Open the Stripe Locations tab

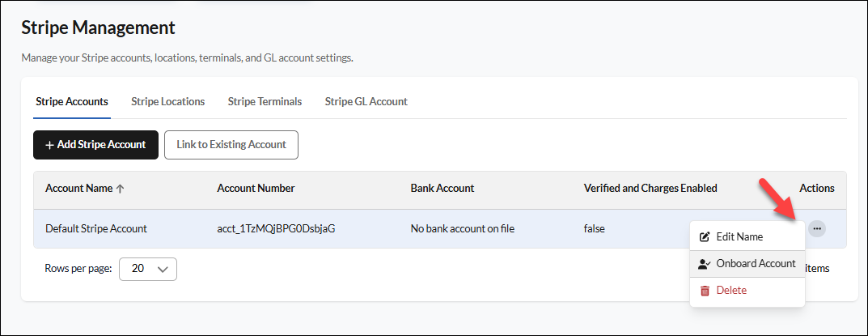click(167, 101)
